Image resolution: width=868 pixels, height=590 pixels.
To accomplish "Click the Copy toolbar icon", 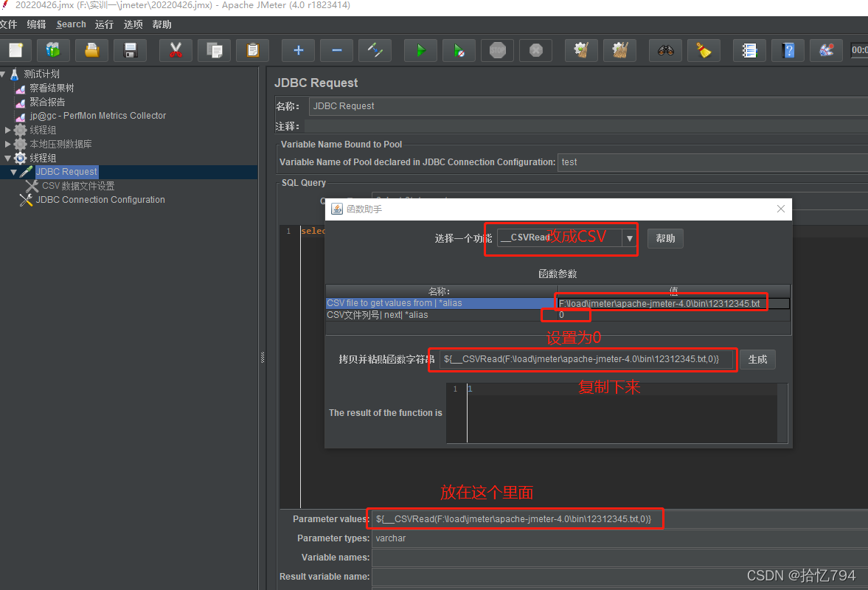I will 214,50.
